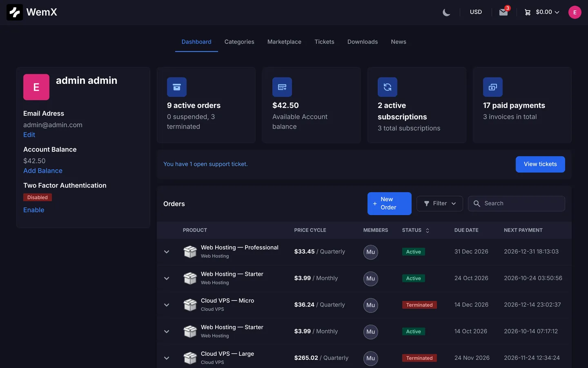
Task: Open the Filter dropdown for orders
Action: [x=440, y=204]
